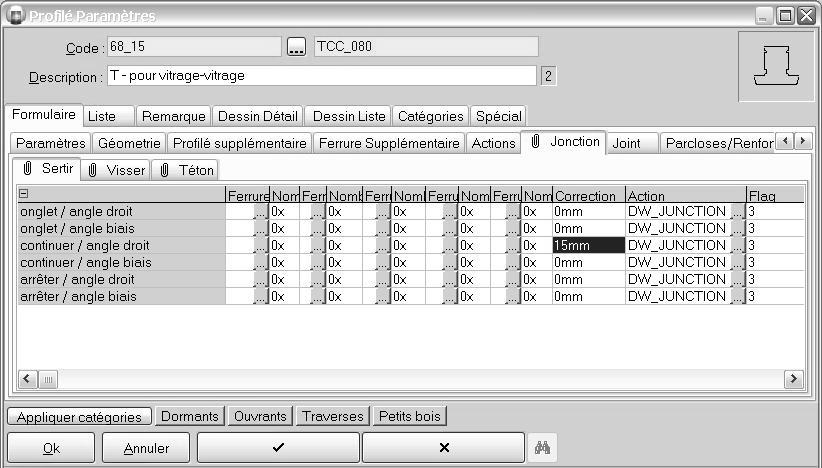Click the first Ferrure column header
The height and width of the screenshot is (468, 822).
pyautogui.click(x=247, y=195)
